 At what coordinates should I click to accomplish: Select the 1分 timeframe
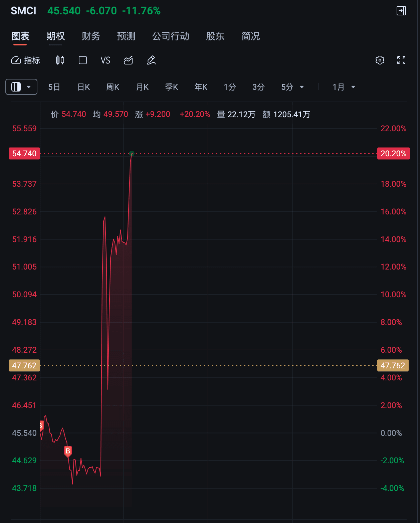[230, 87]
